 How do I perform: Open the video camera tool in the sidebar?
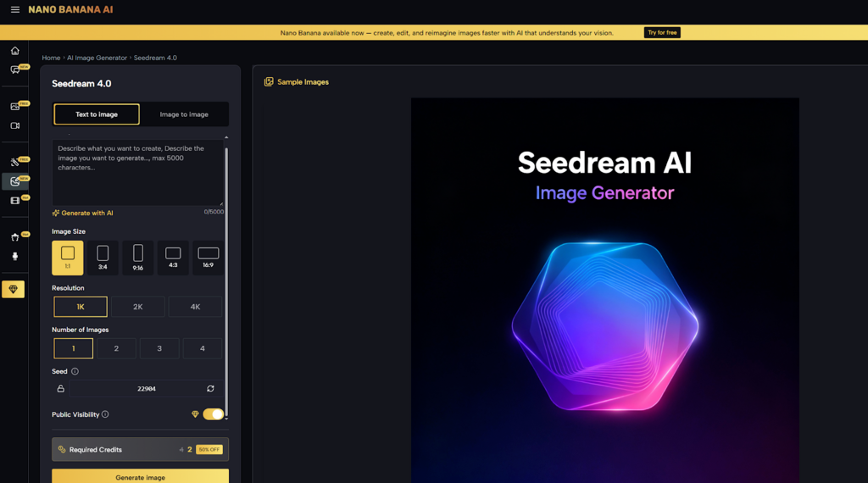(x=14, y=125)
